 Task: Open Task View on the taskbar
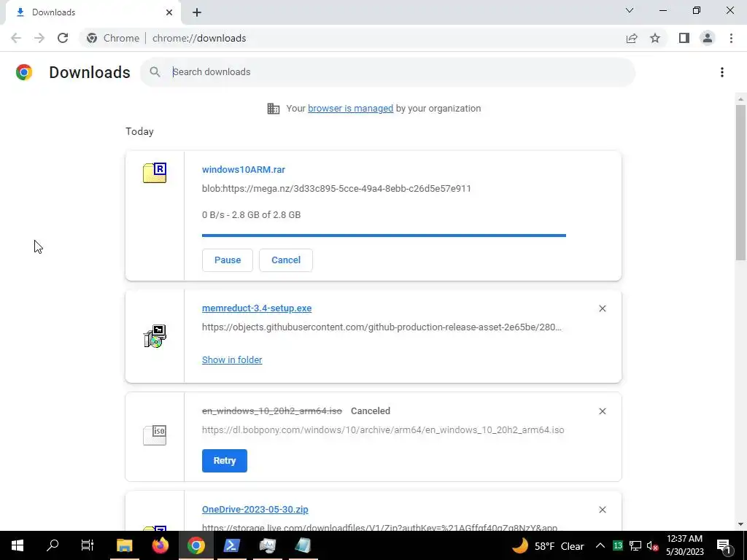coord(88,545)
